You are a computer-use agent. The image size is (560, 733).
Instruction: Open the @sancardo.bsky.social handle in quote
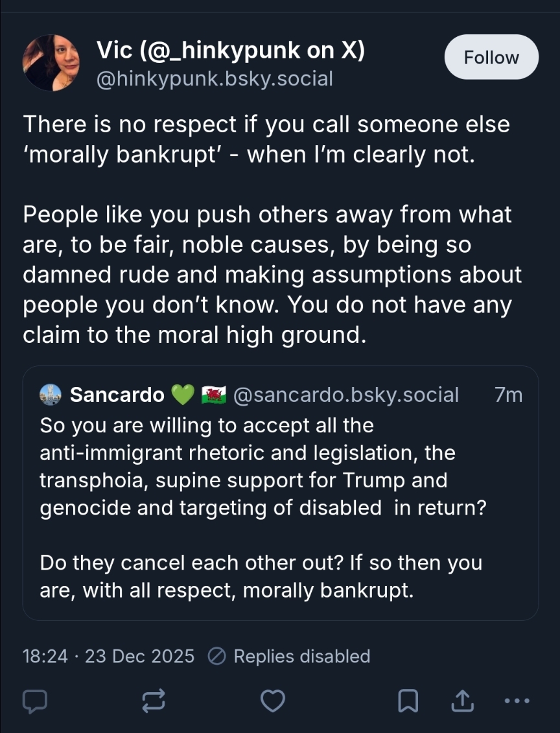tap(345, 394)
